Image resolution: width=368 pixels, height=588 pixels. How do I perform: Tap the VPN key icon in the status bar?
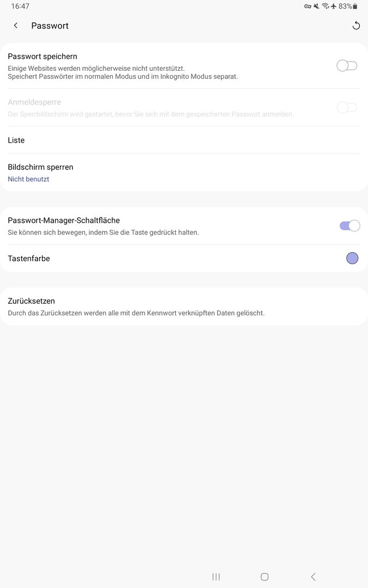(x=307, y=7)
